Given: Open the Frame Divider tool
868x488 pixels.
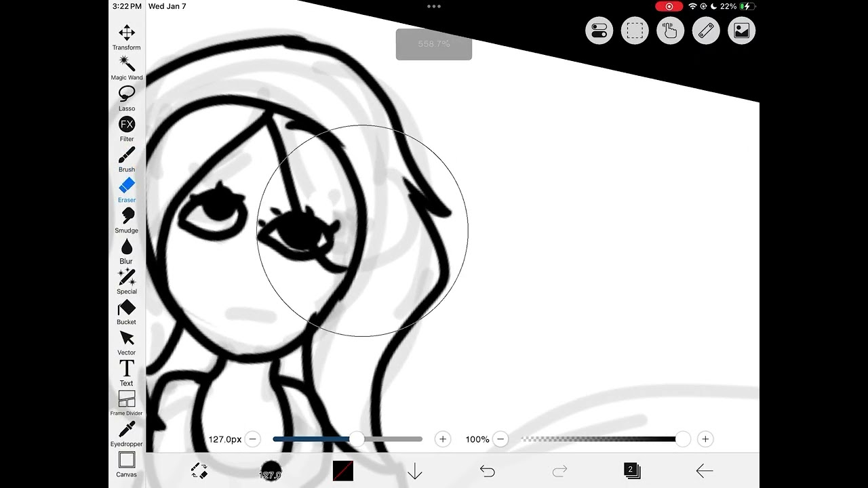Looking at the screenshot, I should tap(127, 403).
